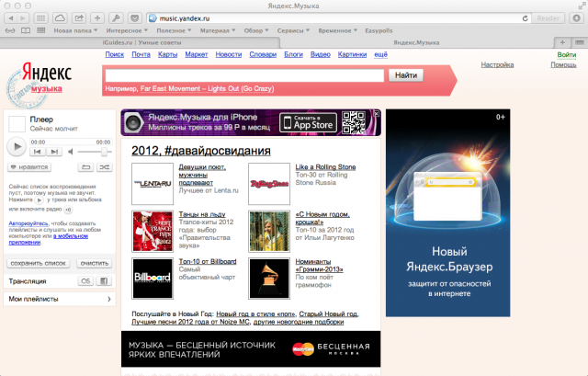The height and width of the screenshot is (376, 588).
Task: Open 'Интересное' bookmarks folder
Action: (x=127, y=30)
